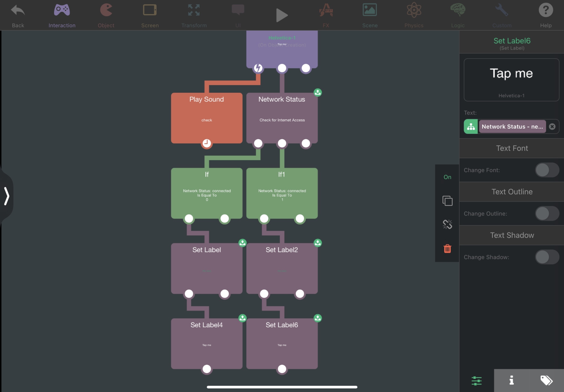Turn on the Change Shadow switch
Image resolution: width=564 pixels, height=392 pixels.
tap(547, 257)
